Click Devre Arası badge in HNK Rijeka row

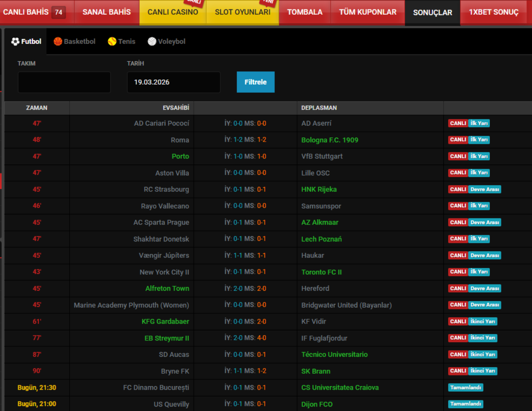pyautogui.click(x=485, y=190)
